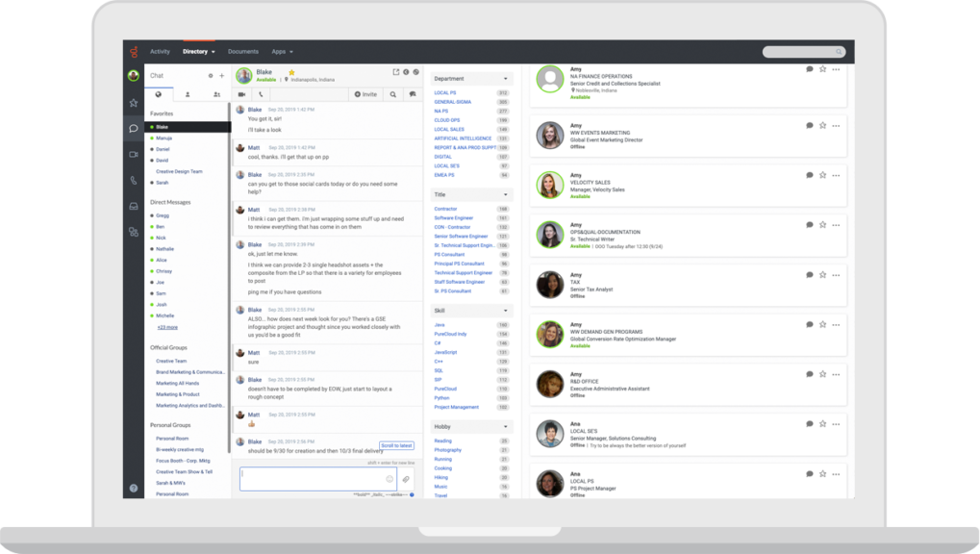Start a video call with Blake
Viewport: 980px width, 554px height.
click(242, 94)
